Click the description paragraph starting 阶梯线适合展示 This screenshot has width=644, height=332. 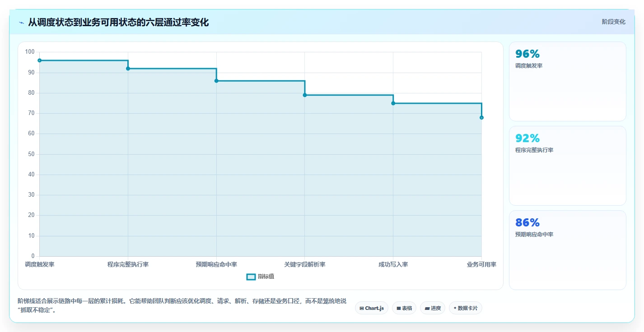[182, 305]
